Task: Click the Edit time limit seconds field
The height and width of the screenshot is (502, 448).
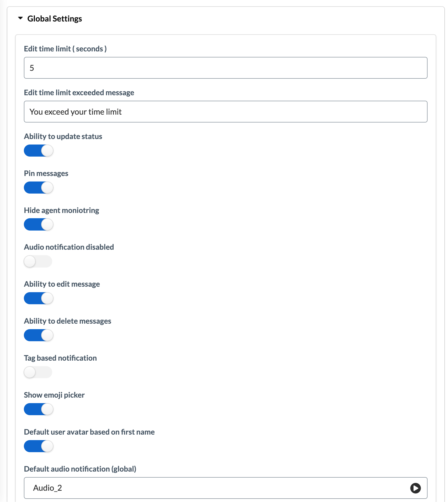Action: pos(226,68)
